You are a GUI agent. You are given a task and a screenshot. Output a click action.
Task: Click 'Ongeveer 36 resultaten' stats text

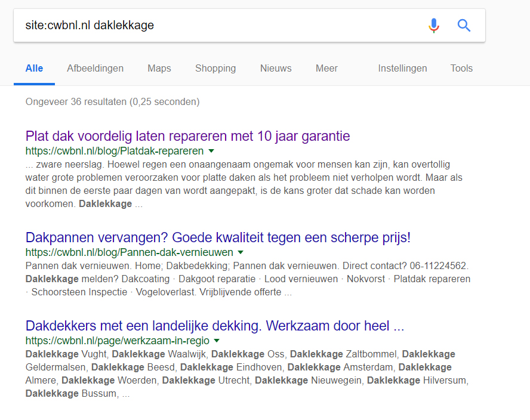[x=113, y=101]
